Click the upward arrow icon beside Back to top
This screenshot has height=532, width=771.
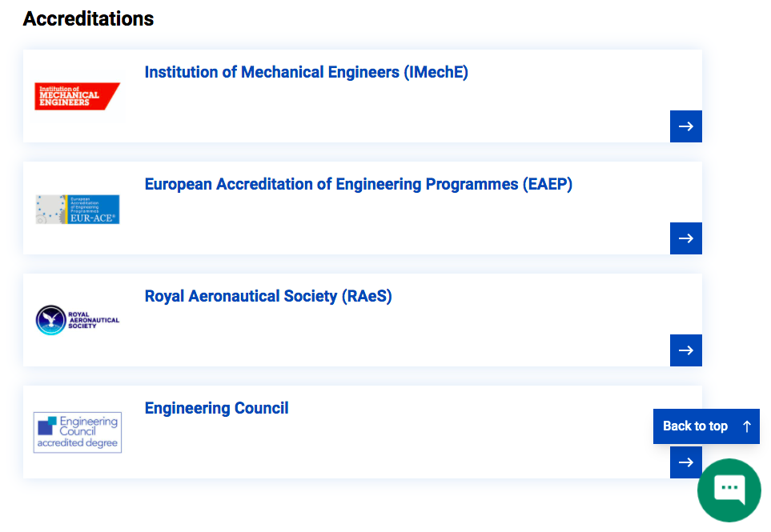[747, 426]
